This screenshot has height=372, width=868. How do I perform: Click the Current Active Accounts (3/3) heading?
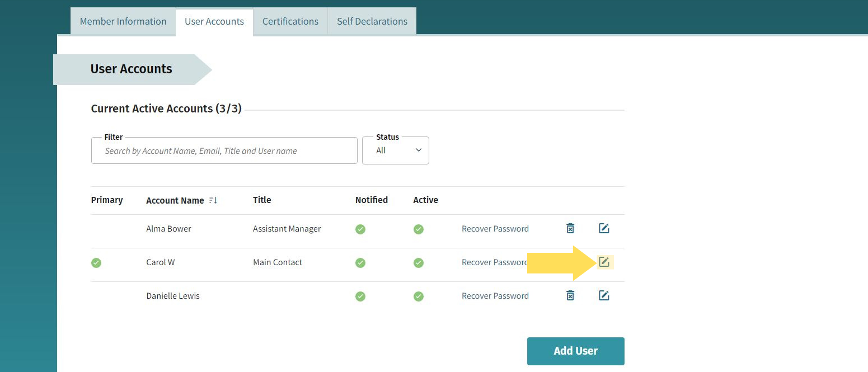[166, 109]
